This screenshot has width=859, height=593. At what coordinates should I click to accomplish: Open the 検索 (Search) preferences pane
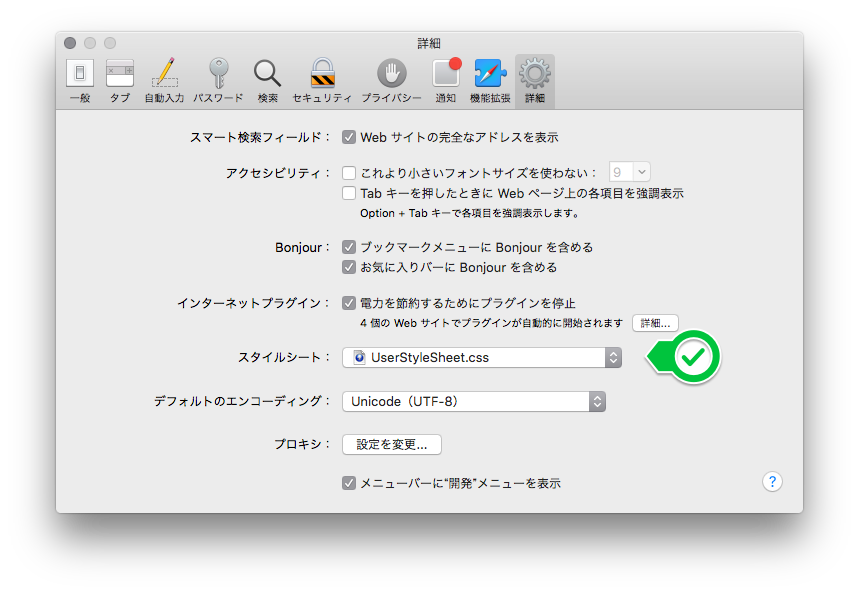tap(267, 81)
